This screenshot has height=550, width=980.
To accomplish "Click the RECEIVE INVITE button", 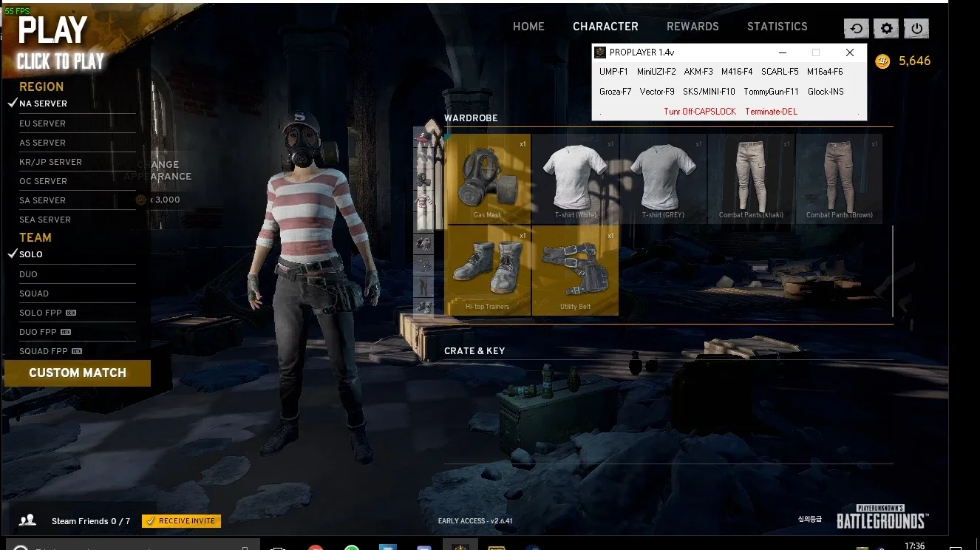I will 181,521.
